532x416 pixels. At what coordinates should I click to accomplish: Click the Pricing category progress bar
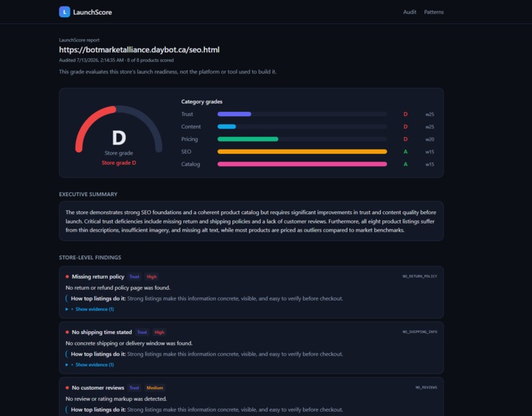click(x=302, y=139)
